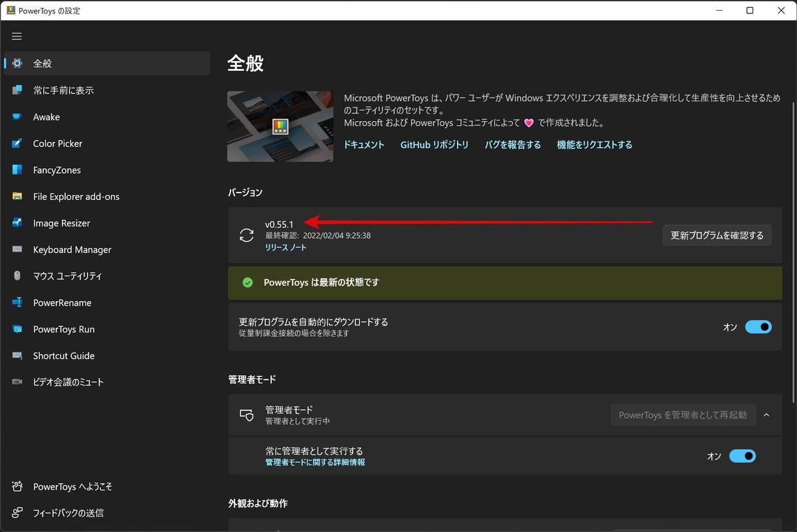This screenshot has width=797, height=532.
Task: Open the 機能をリクエストする link
Action: [x=594, y=145]
